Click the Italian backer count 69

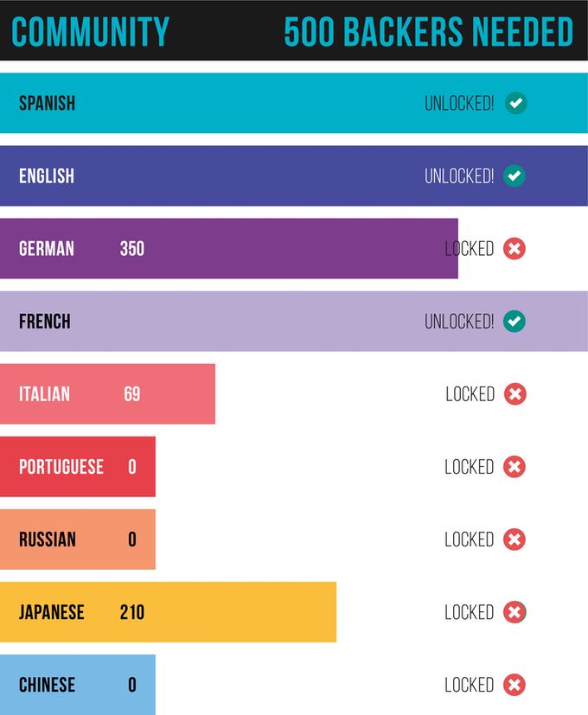(131, 394)
